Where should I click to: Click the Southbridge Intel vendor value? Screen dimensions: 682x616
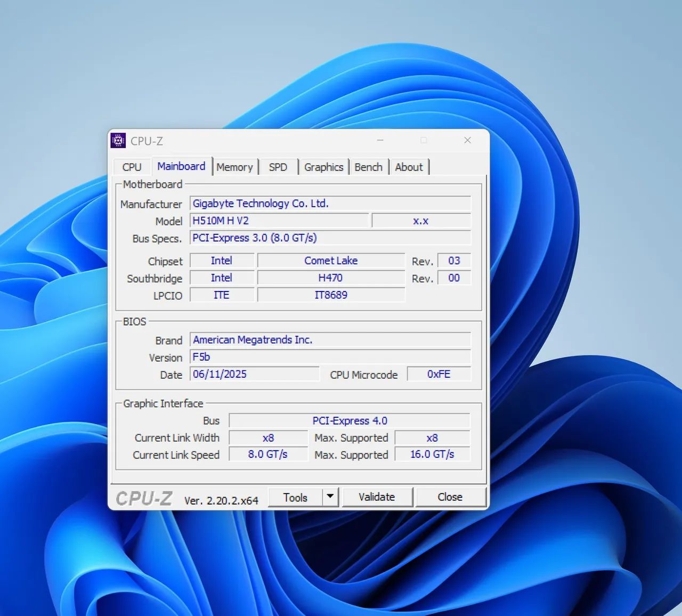pos(222,278)
